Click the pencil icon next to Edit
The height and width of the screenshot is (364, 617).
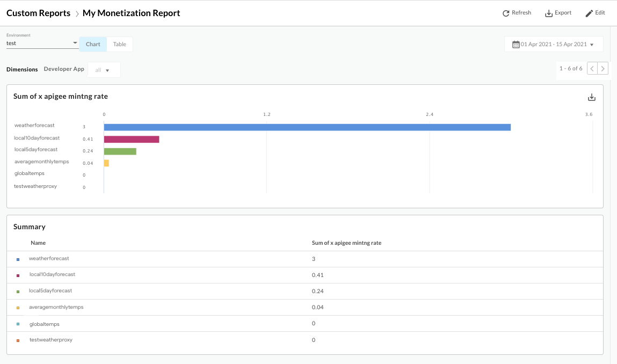point(588,12)
